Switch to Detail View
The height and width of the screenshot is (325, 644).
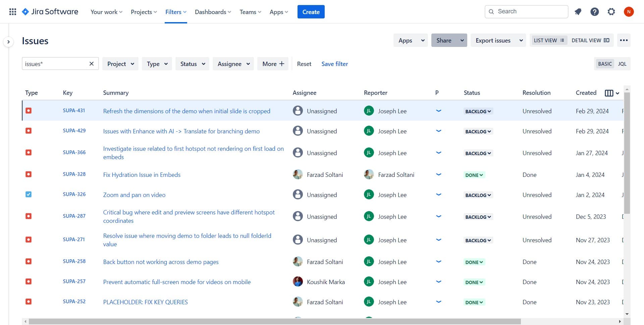[x=590, y=40]
